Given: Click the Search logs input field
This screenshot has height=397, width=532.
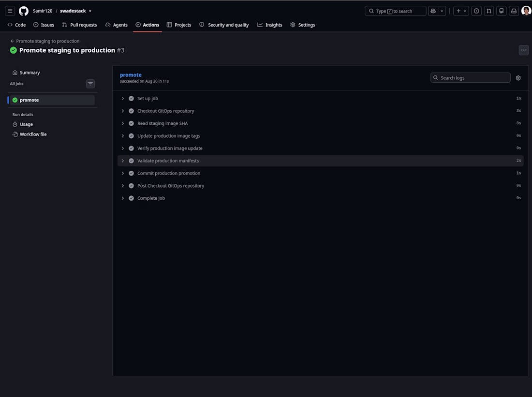Looking at the screenshot, I should tap(470, 78).
